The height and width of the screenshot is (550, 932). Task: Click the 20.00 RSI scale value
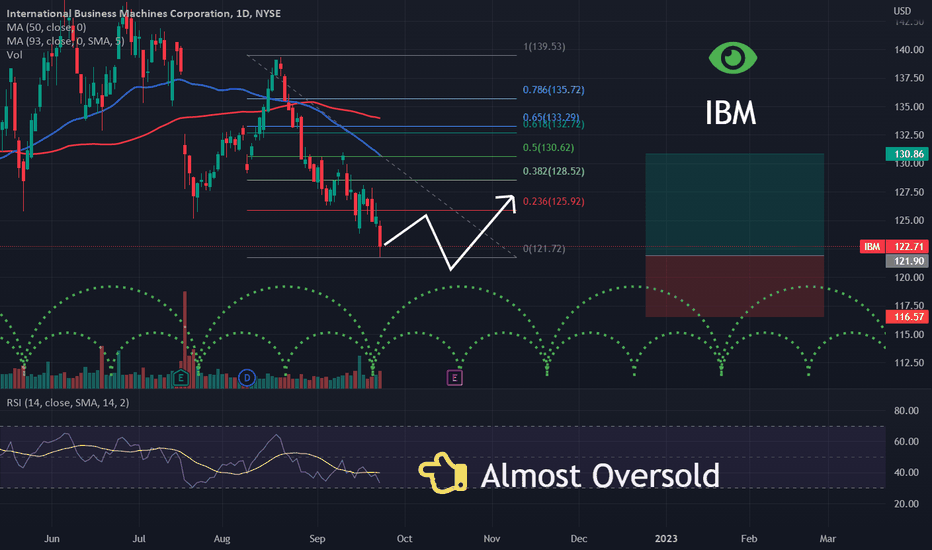point(906,503)
